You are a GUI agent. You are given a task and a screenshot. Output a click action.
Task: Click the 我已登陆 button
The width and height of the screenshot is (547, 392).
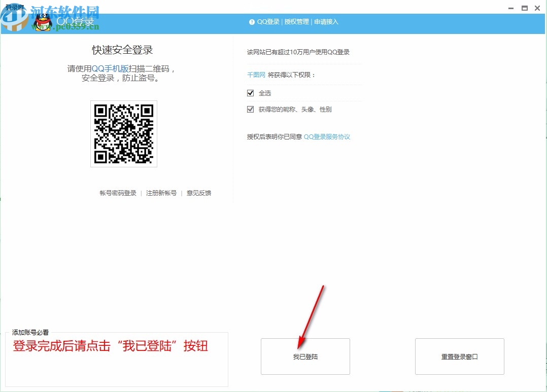(x=305, y=356)
